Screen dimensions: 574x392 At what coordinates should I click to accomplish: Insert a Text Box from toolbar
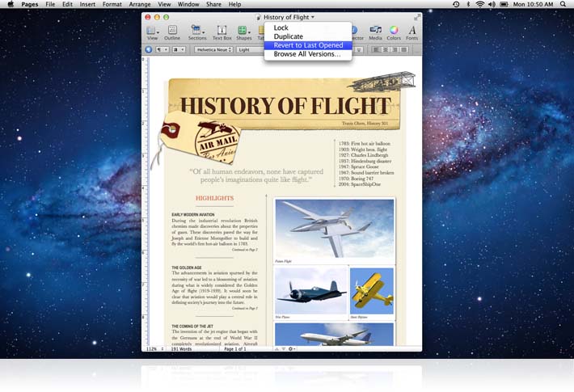(222, 31)
